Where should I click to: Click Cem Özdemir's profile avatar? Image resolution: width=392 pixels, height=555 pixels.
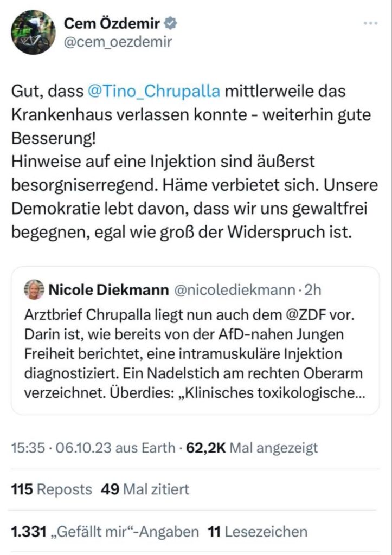point(34,33)
